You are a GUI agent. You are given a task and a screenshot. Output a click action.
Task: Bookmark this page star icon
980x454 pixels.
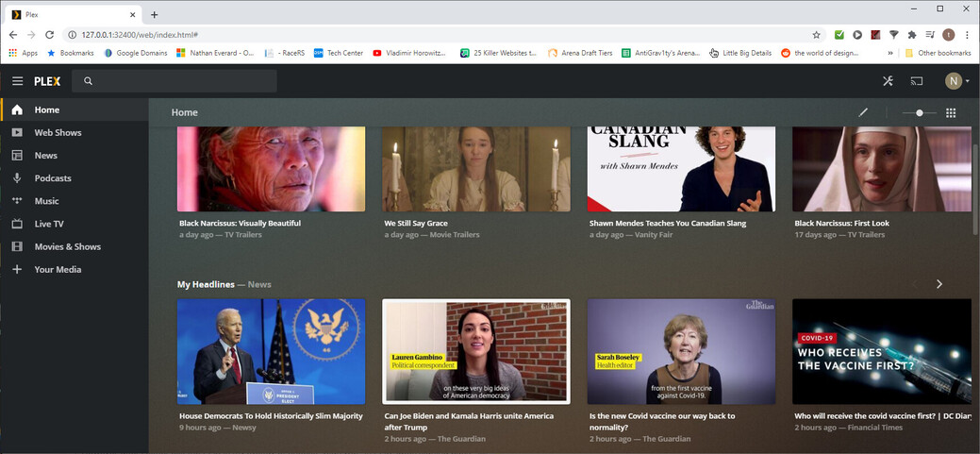click(x=816, y=35)
